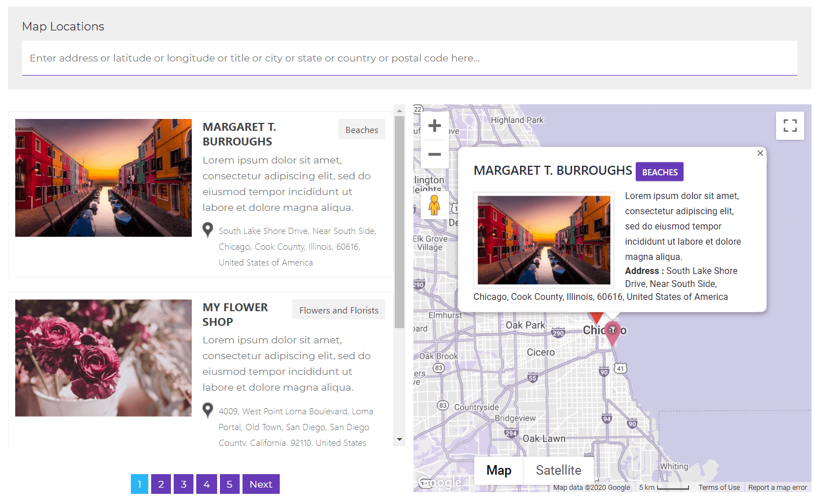Click the address search input field
Screen dimensions: 820x504
click(410, 58)
